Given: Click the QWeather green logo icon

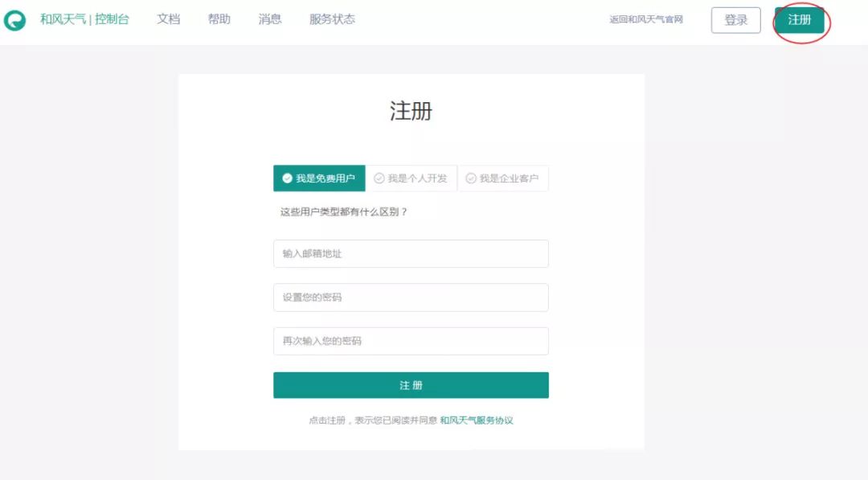Looking at the screenshot, I should pos(14,20).
